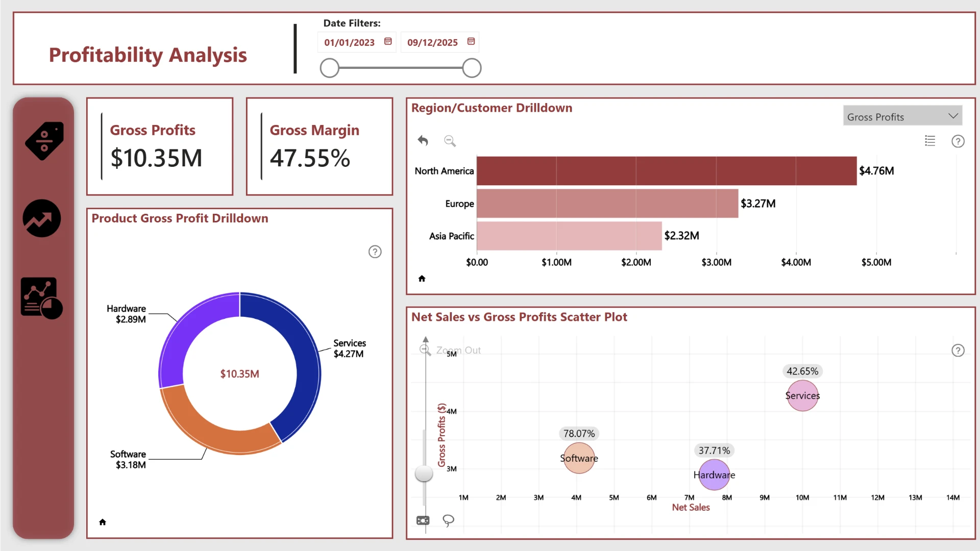The width and height of the screenshot is (980, 551).
Task: Select the North America bar
Action: click(x=667, y=171)
